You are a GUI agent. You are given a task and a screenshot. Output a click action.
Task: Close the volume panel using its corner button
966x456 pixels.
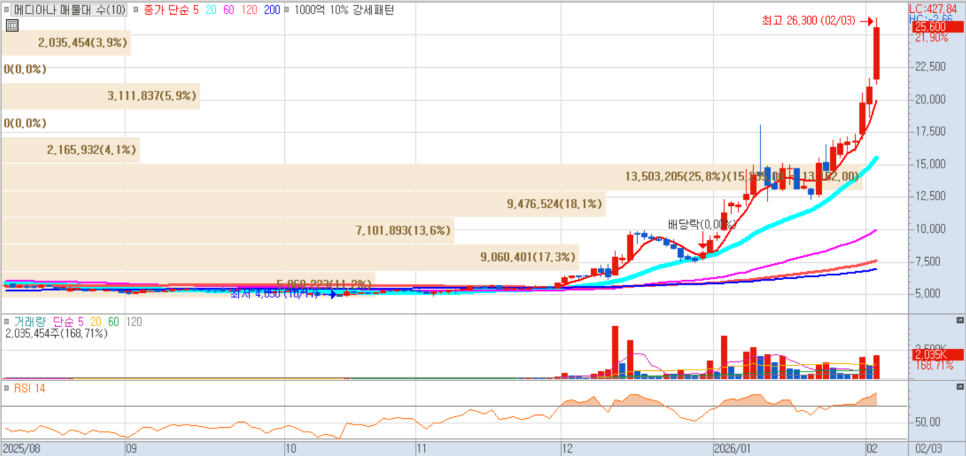pyautogui.click(x=959, y=320)
